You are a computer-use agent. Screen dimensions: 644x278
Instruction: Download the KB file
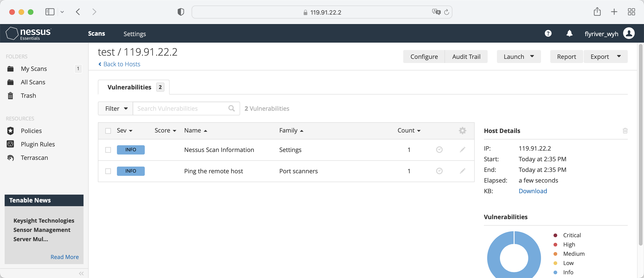click(533, 191)
